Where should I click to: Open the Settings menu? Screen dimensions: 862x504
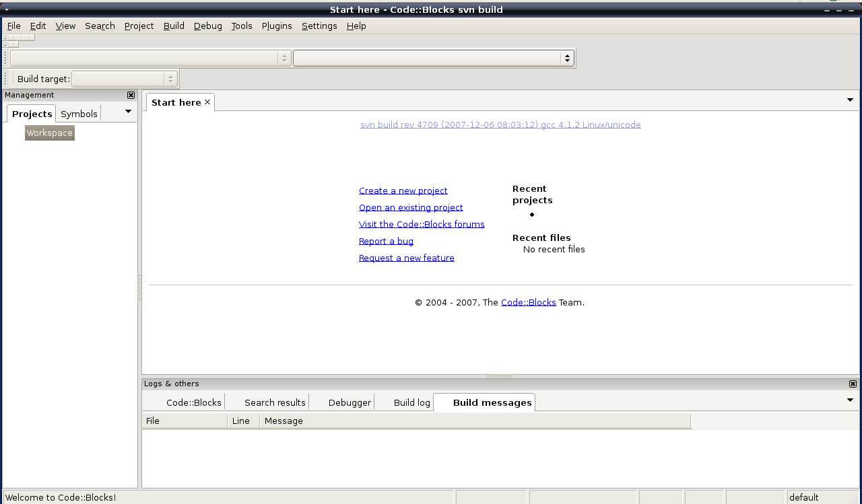(x=319, y=26)
